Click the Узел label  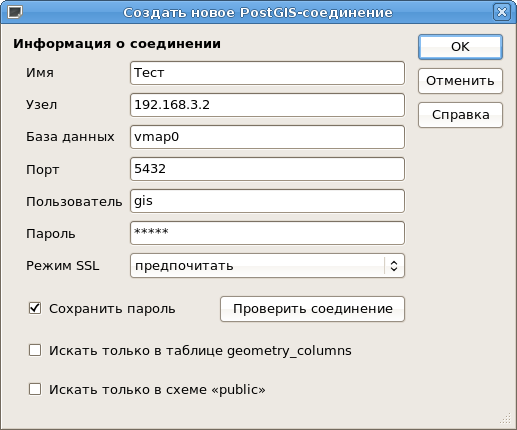(42, 105)
